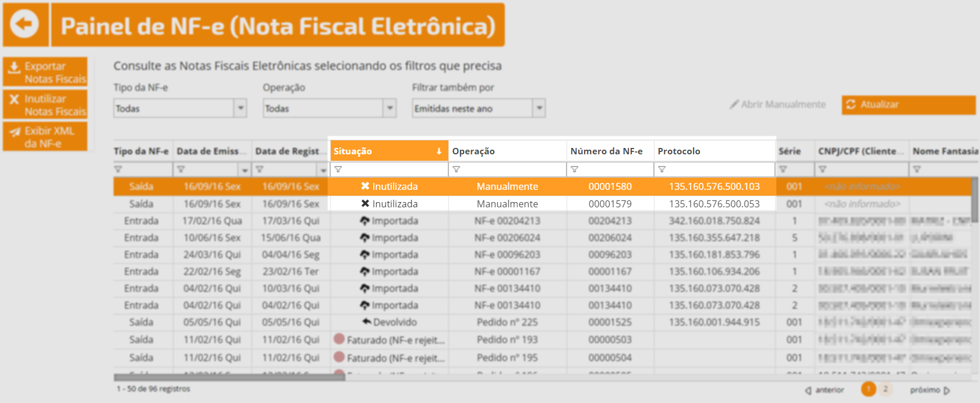This screenshot has height=403, width=980.
Task: Open Exibir XML da NF-e
Action: point(45,137)
